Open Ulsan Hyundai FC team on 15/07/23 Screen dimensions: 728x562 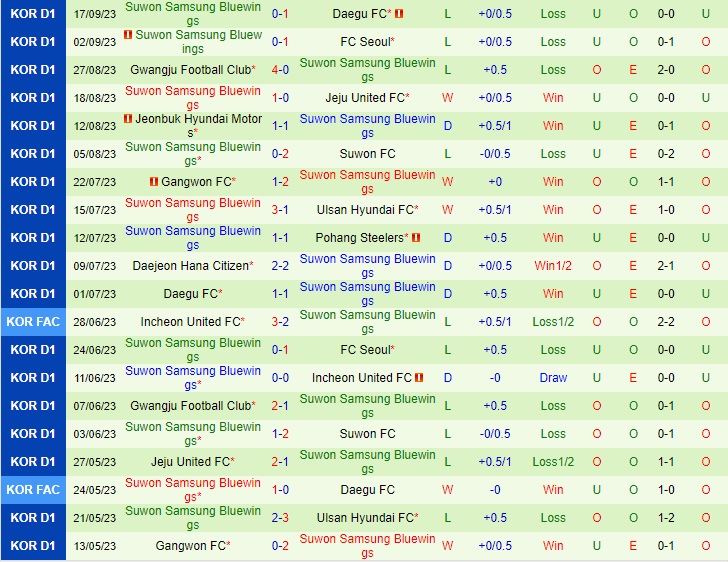(367, 210)
